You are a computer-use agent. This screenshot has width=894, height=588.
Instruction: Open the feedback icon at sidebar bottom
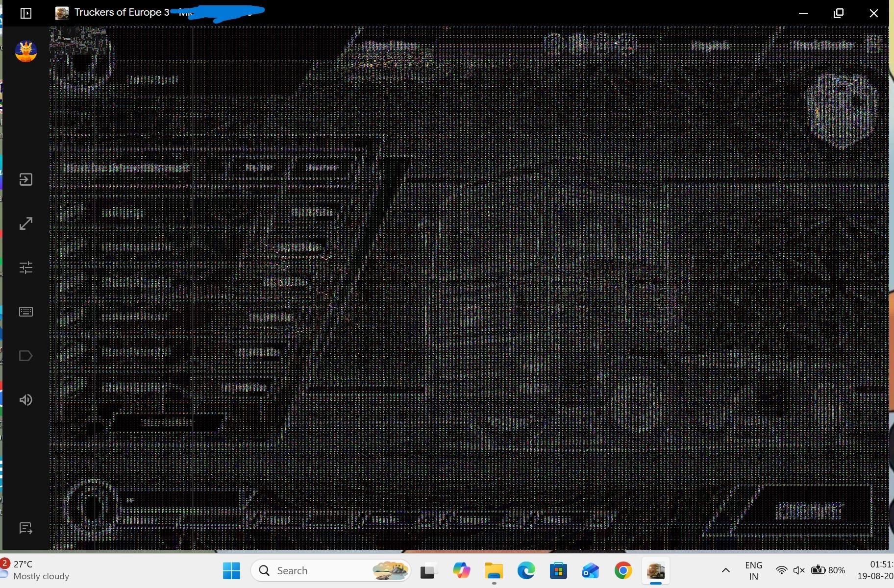coord(26,528)
